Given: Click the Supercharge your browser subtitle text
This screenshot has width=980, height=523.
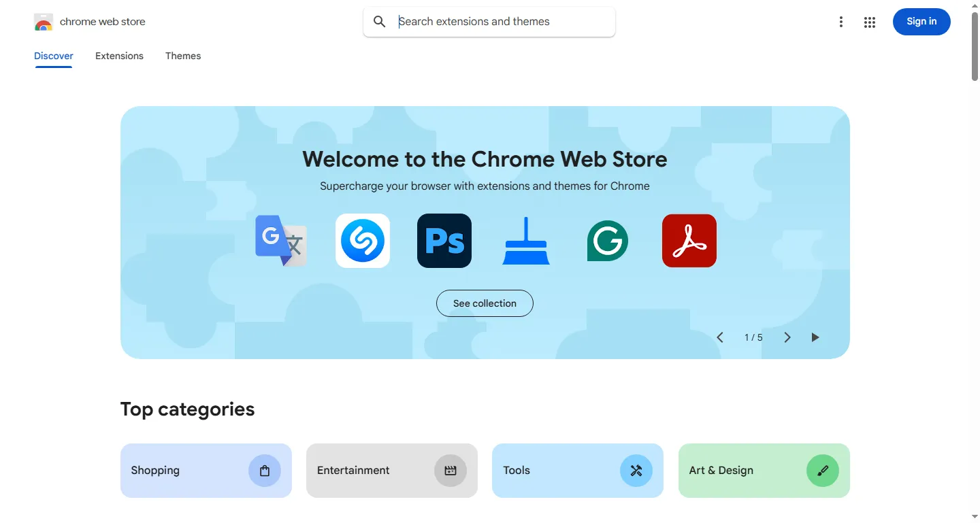Looking at the screenshot, I should tap(485, 186).
